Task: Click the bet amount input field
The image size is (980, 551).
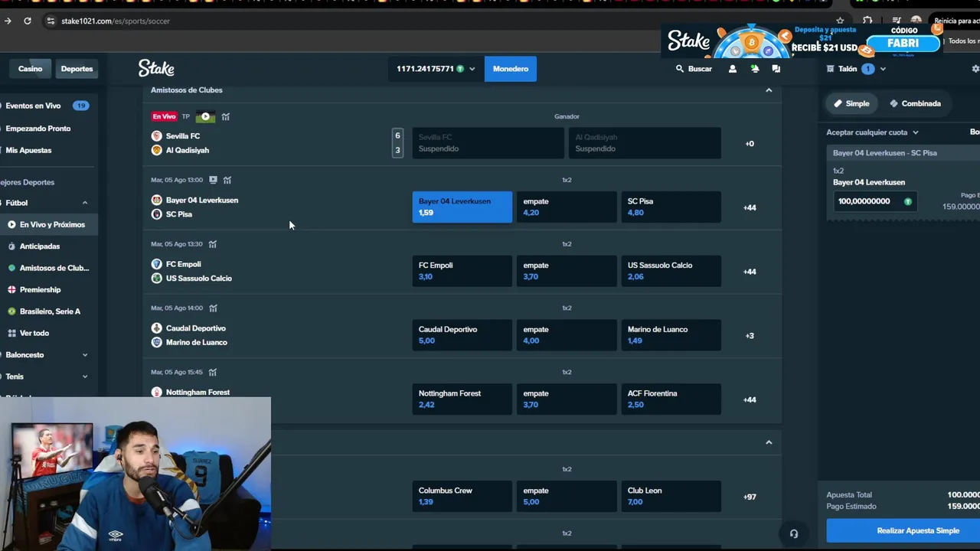Action: pos(874,201)
